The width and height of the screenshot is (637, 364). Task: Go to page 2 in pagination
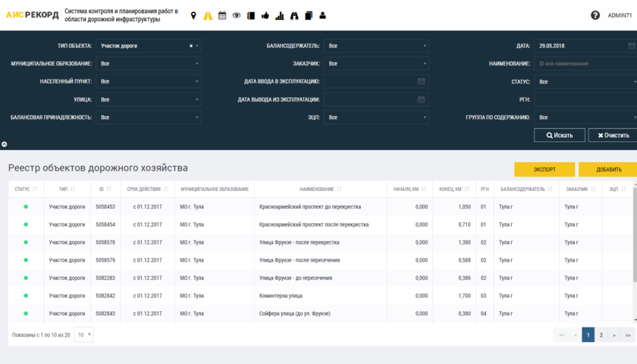(x=601, y=334)
